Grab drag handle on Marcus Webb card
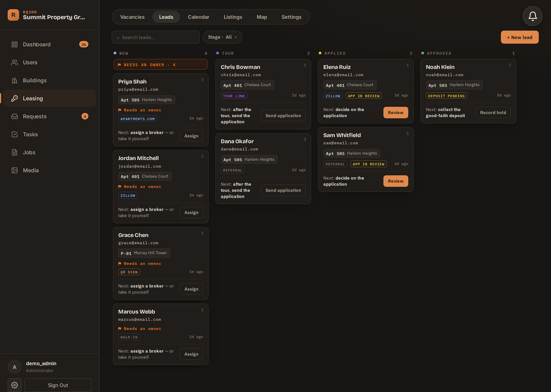This screenshot has width=551, height=392. point(202,310)
